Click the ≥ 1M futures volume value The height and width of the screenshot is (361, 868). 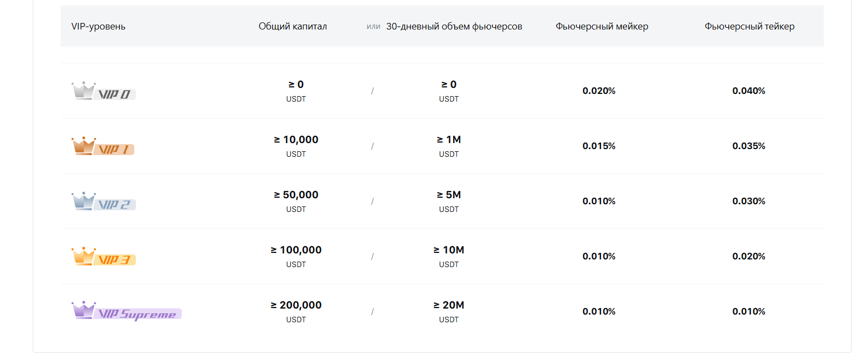coord(449,146)
